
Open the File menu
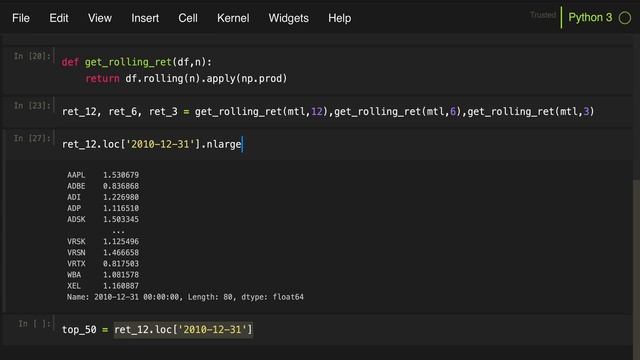click(21, 18)
